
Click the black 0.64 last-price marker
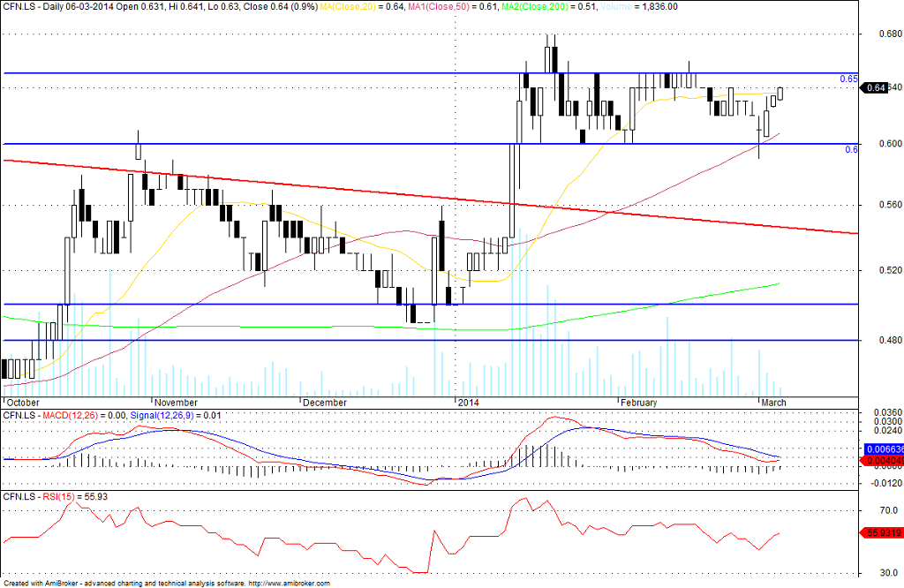pyautogui.click(x=873, y=87)
